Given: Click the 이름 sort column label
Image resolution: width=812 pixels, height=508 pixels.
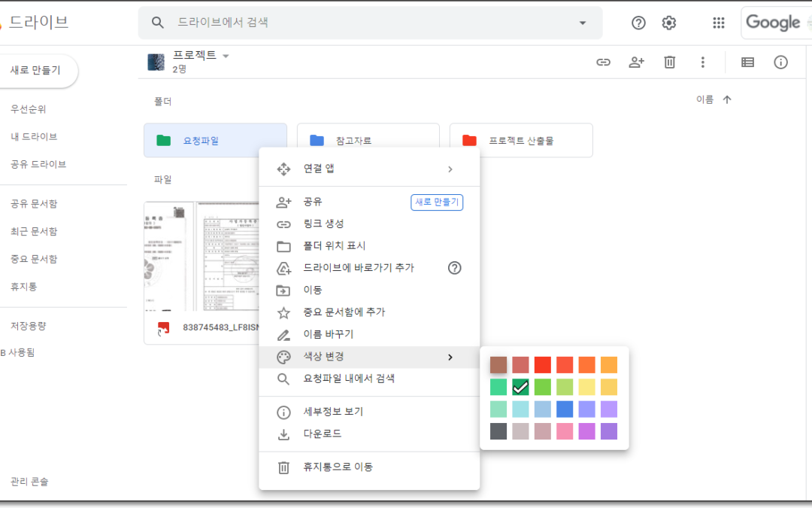Looking at the screenshot, I should (x=704, y=99).
